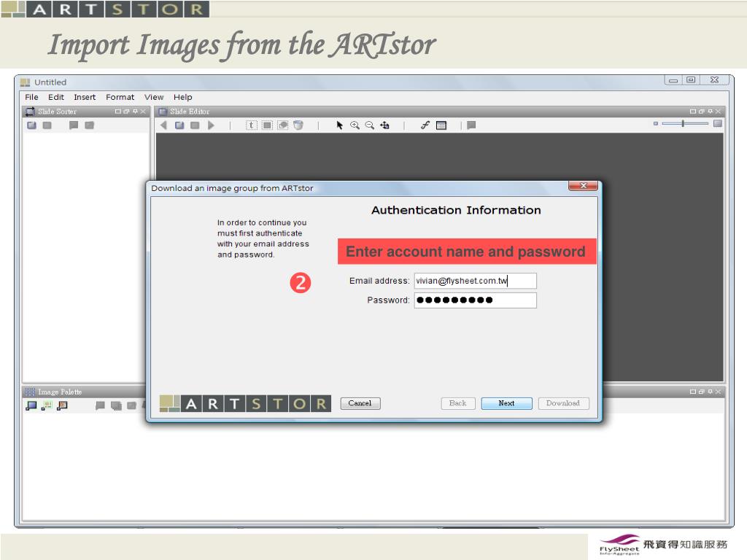Screen dimensions: 747x560
Task: Maximize the Slide Editor panel
Action: pos(693,112)
